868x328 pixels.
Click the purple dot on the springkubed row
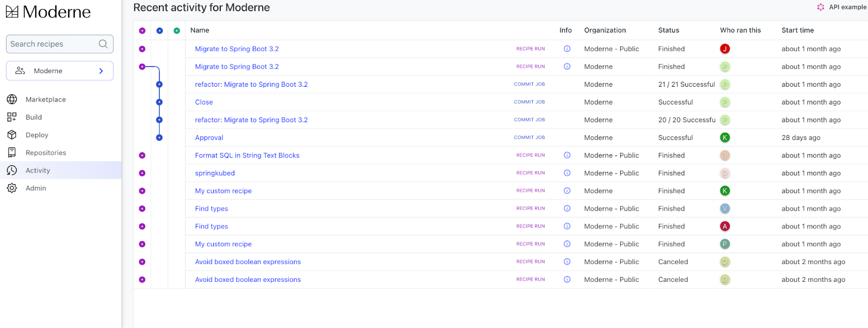142,173
